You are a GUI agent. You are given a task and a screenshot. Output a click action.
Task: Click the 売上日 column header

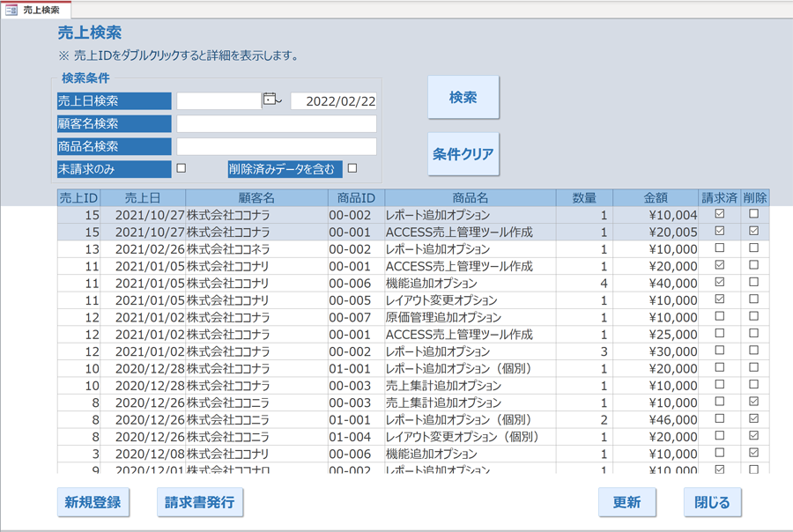click(143, 197)
